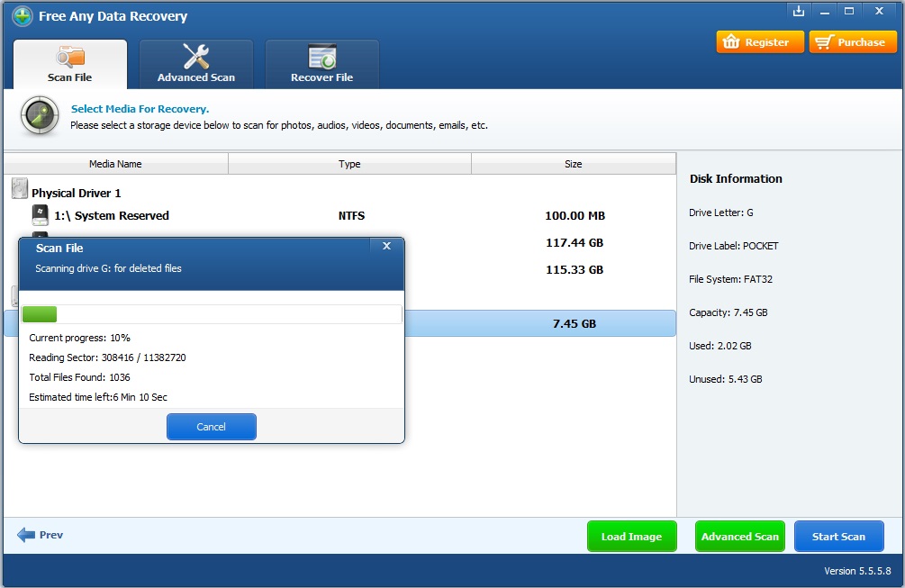Click the circular media recovery icon
The image size is (905, 588).
39,115
